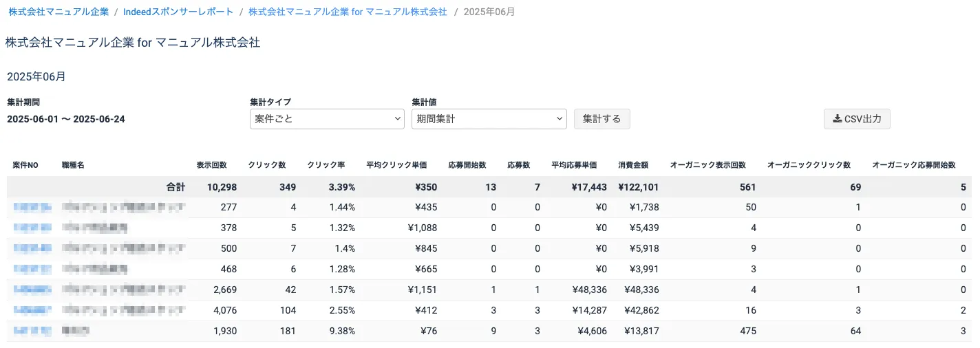Open case number link for row with 378 impressions
Screen dimensions: 980x348
(32, 228)
